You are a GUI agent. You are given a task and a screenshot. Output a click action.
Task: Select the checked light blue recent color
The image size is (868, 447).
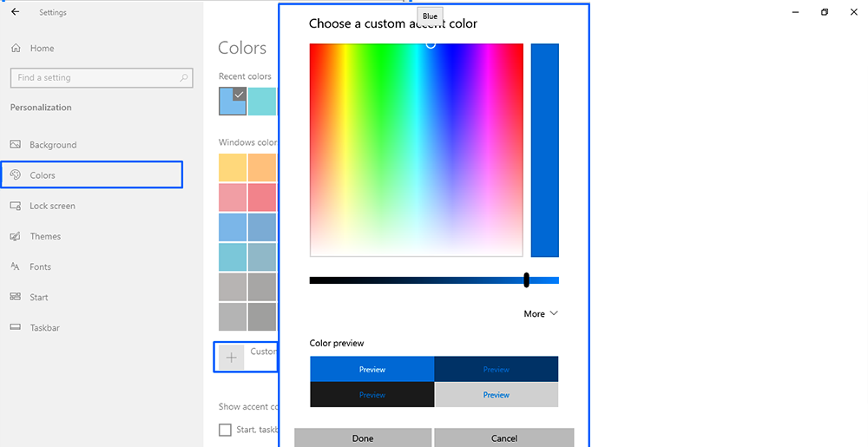[x=233, y=101]
